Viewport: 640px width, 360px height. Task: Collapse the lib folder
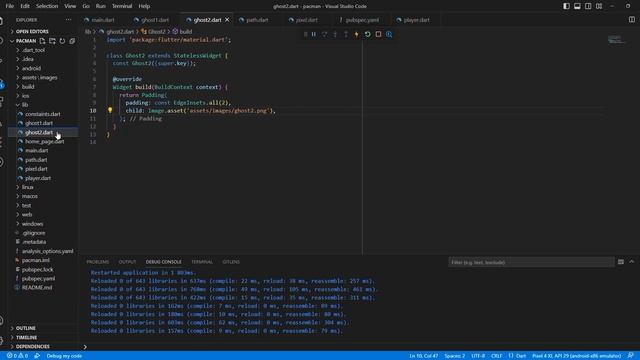[24, 105]
